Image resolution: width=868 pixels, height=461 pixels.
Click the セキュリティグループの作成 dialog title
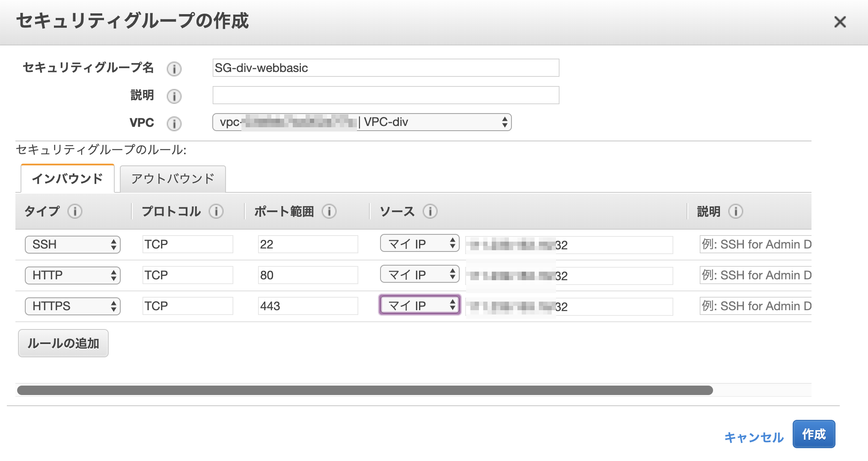pyautogui.click(x=133, y=21)
